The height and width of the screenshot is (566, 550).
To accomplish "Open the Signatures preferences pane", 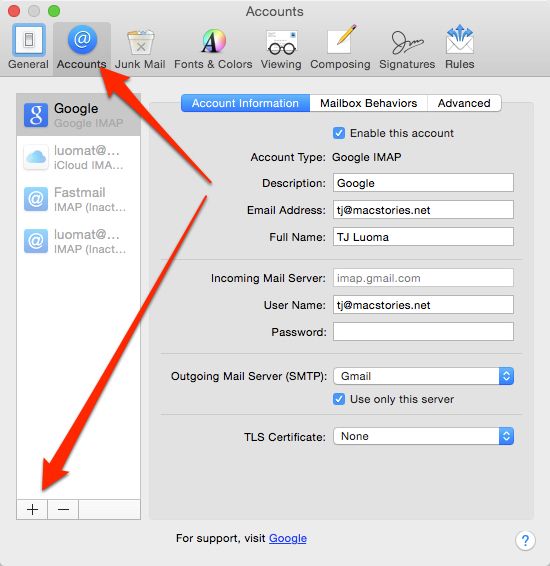I will [407, 49].
